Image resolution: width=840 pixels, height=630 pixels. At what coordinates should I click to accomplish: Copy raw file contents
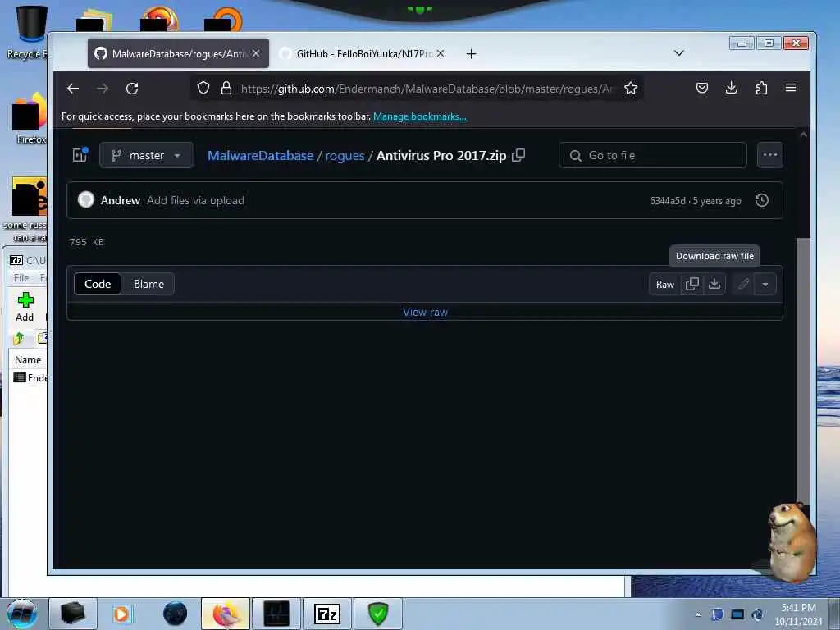pos(692,284)
